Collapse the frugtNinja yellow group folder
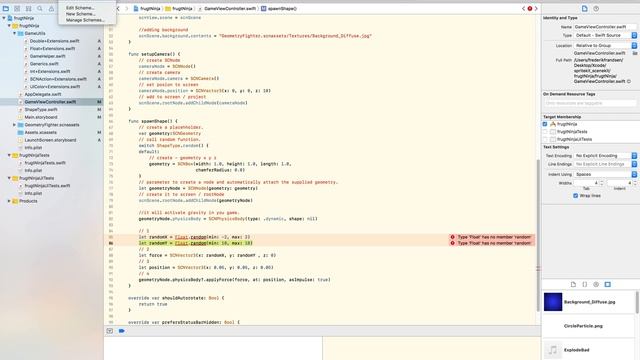This screenshot has height=360, width=640. click(9, 26)
